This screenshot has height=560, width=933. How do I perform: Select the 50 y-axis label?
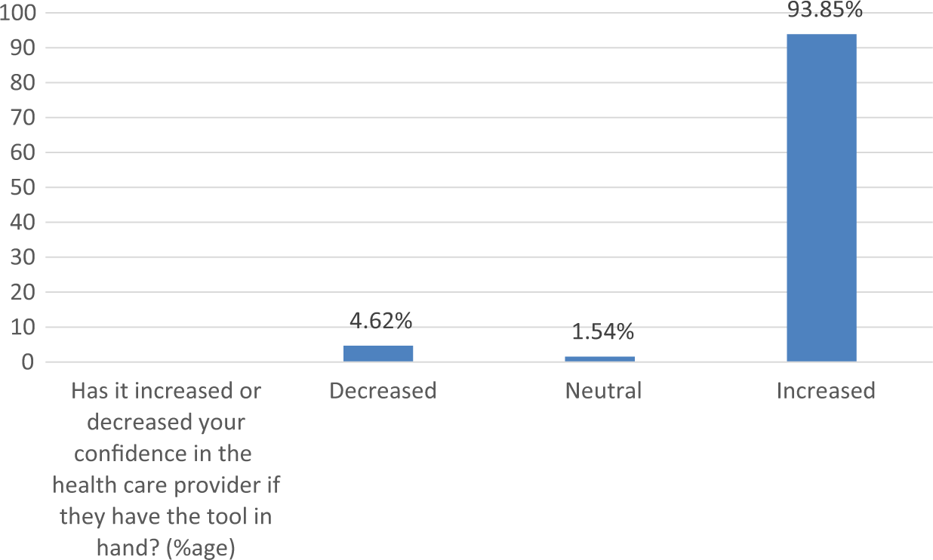pos(23,188)
